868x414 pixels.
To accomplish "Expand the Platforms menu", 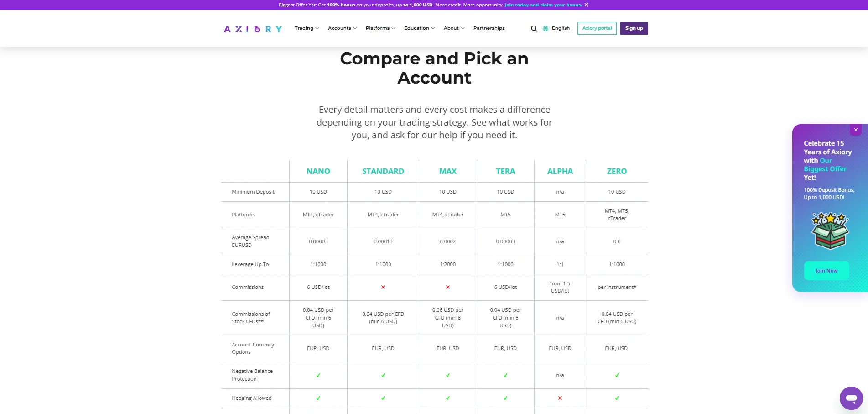I will (380, 28).
